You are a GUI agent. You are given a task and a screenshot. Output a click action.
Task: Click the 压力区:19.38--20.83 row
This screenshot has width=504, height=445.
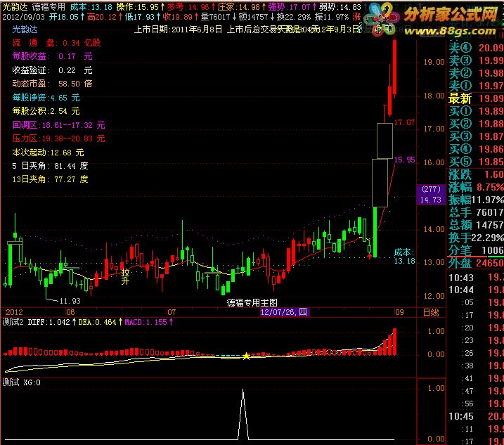point(59,138)
